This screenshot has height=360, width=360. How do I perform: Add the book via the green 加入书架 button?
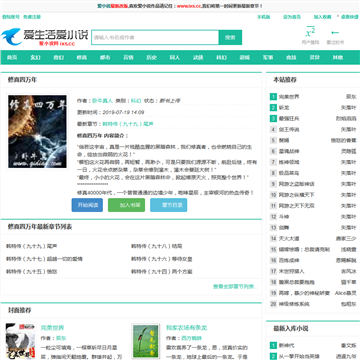[x=126, y=205]
